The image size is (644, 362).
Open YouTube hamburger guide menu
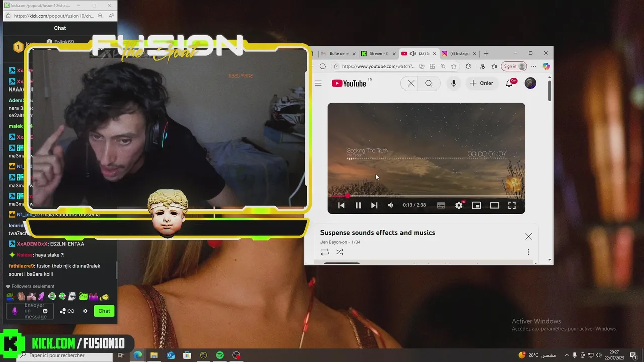(x=318, y=83)
